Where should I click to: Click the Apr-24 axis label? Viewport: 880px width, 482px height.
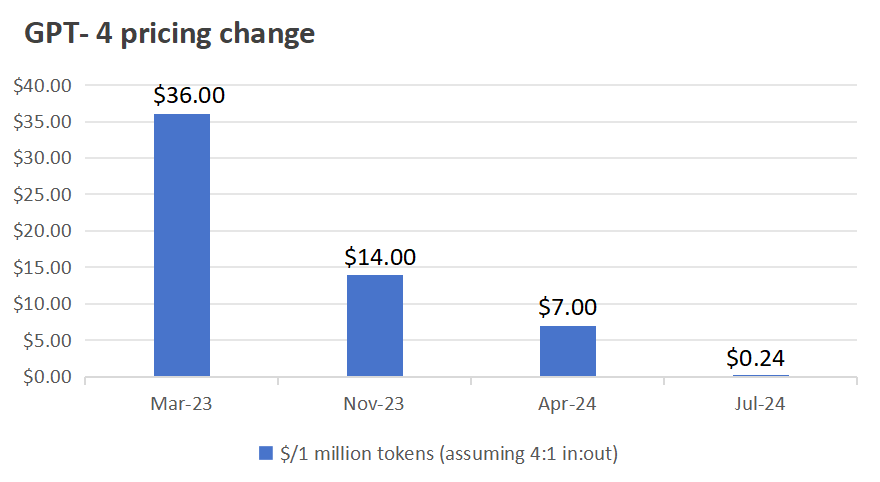(567, 404)
